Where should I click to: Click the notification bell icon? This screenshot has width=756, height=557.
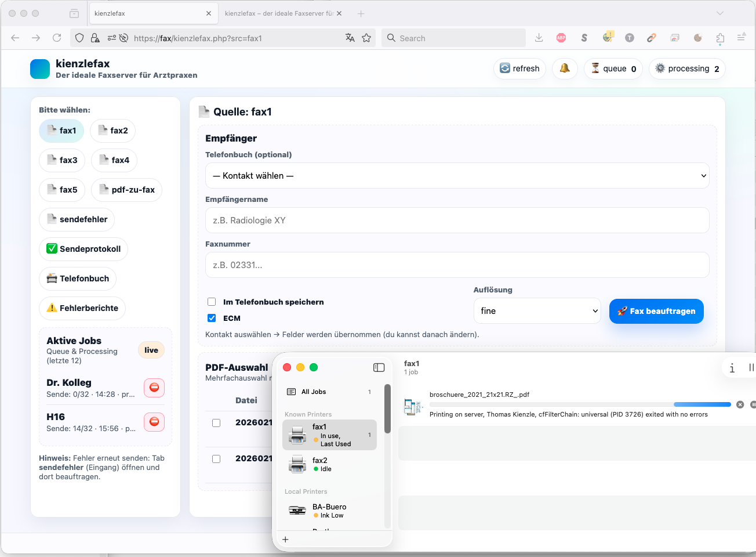tap(565, 68)
